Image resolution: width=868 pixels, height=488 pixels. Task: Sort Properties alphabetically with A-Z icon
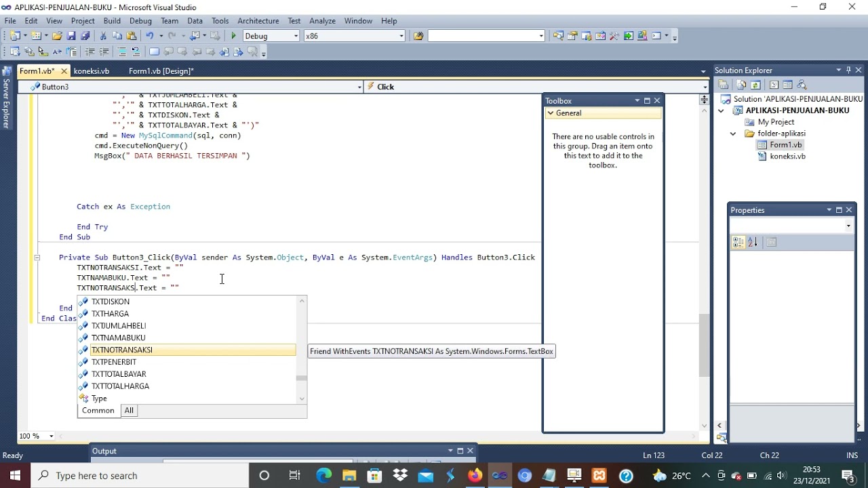tap(753, 242)
